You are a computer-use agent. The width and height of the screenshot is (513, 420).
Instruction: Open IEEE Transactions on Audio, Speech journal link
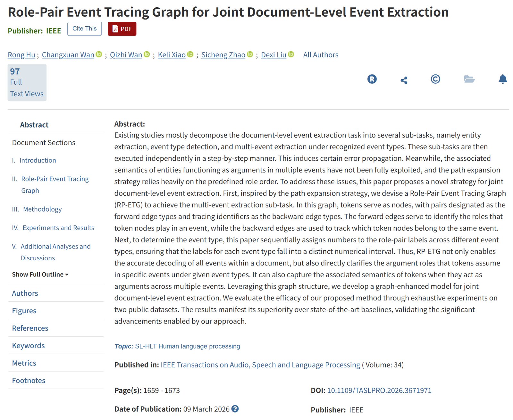tap(260, 365)
